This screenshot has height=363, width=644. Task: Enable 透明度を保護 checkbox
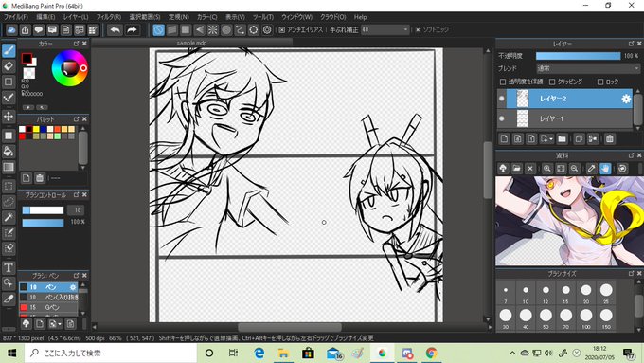(x=503, y=82)
